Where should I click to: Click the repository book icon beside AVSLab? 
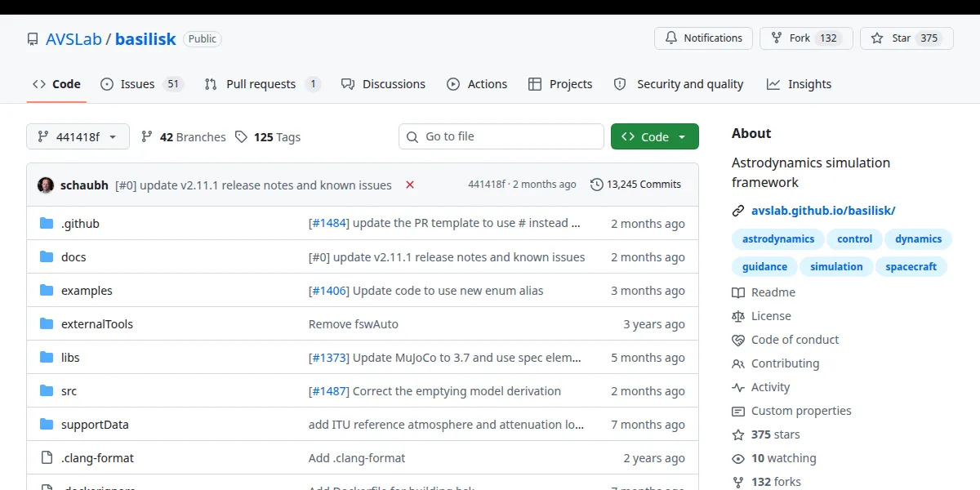click(x=33, y=39)
